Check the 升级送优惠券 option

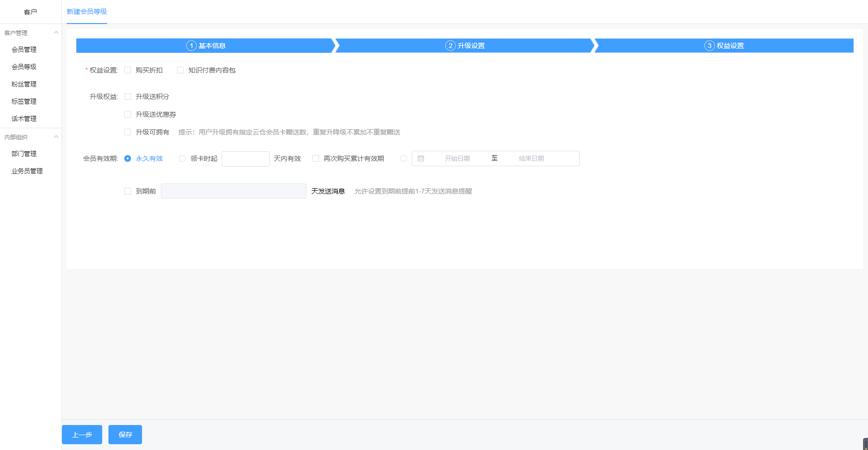(x=128, y=114)
